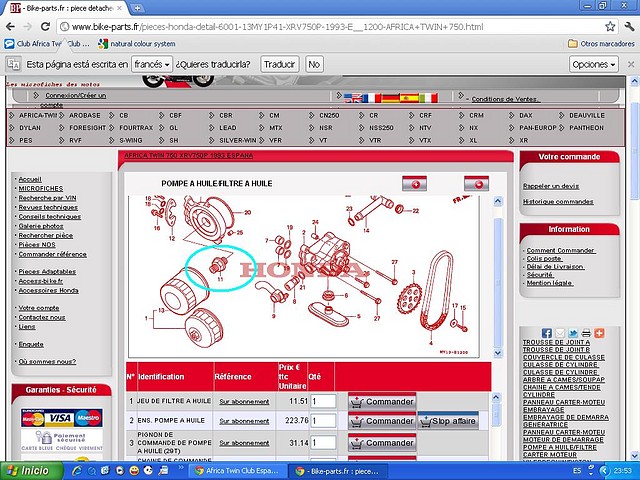Open Pièces NOS link
The width and height of the screenshot is (640, 480).
[x=37, y=245]
